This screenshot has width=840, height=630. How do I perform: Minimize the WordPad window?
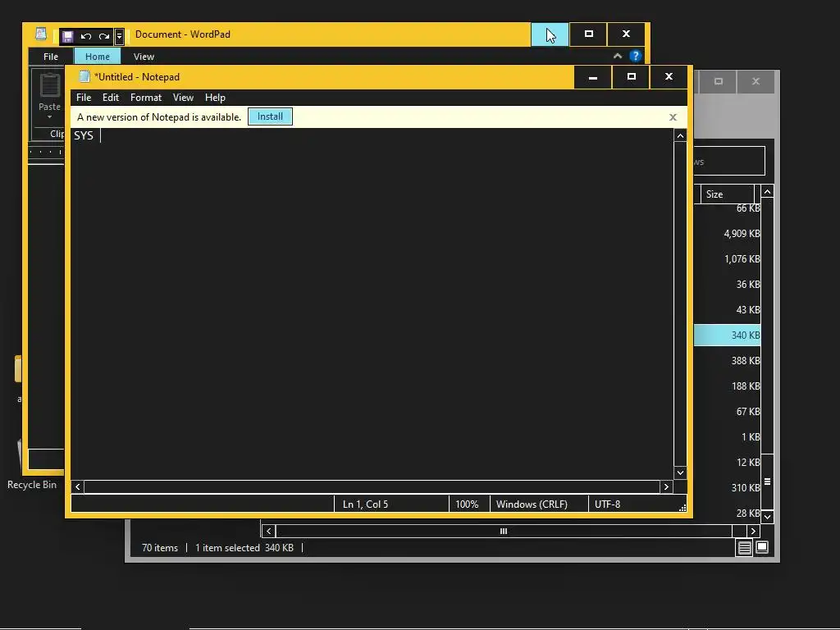550,34
